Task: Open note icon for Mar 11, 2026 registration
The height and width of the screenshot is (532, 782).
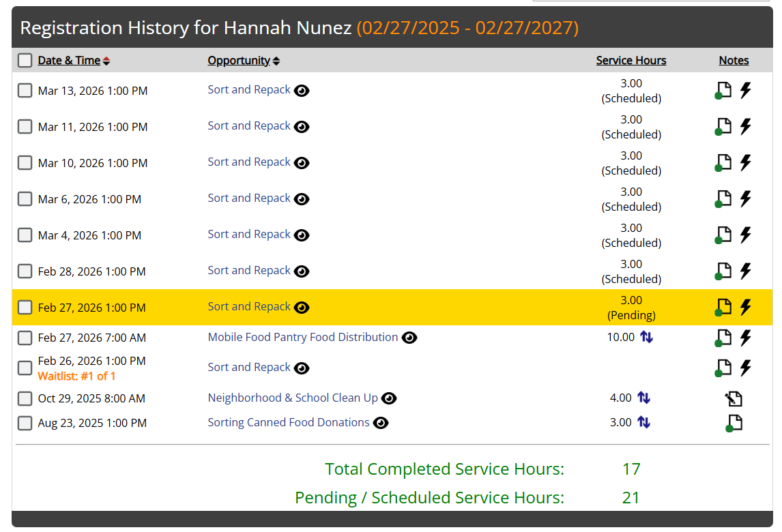Action: coord(723,127)
